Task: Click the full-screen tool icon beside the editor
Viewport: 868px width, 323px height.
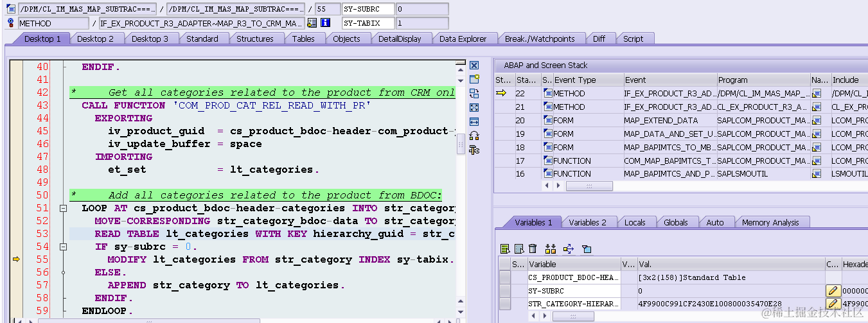Action: 474,108
